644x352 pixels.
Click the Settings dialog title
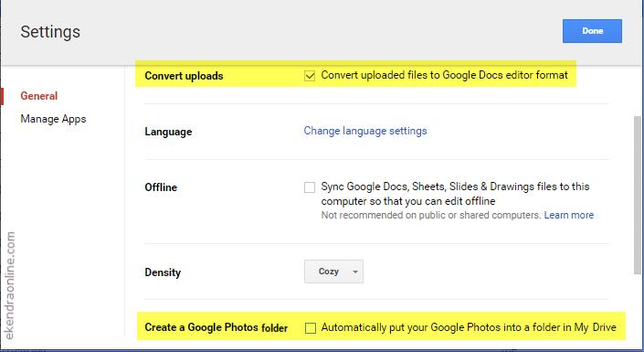tap(50, 32)
